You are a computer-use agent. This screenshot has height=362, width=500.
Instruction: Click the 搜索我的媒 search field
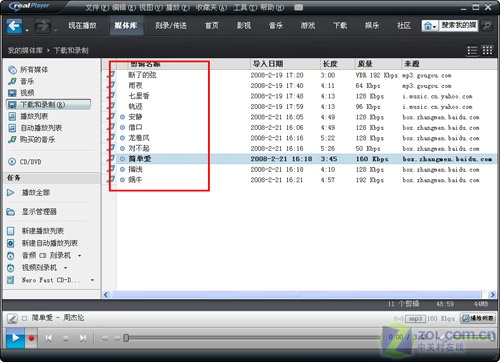tap(458, 25)
